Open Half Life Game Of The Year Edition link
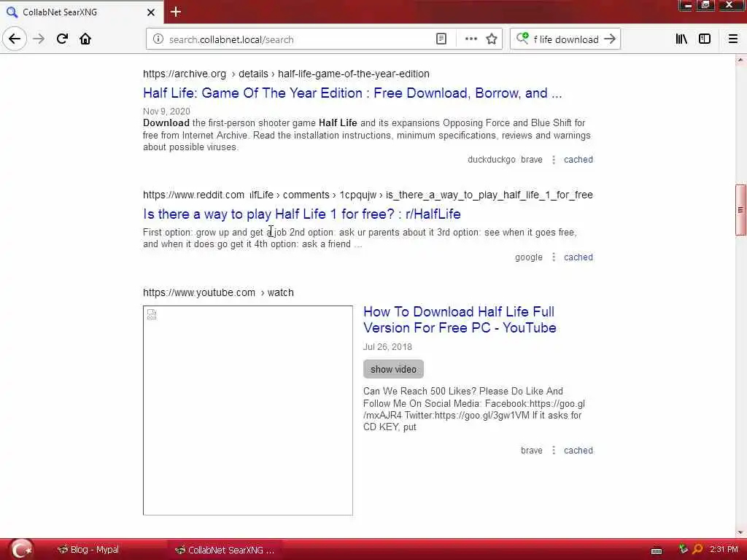Image resolution: width=747 pixels, height=560 pixels. [x=352, y=93]
